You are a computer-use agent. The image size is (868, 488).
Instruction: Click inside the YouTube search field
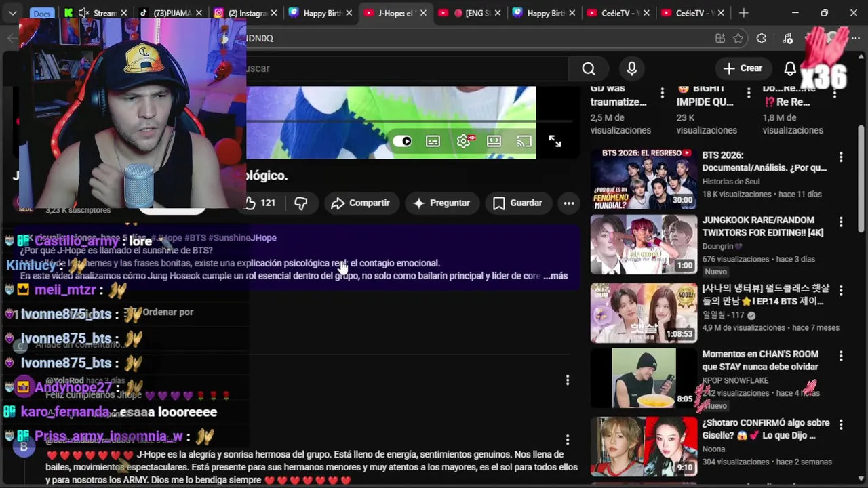point(407,68)
